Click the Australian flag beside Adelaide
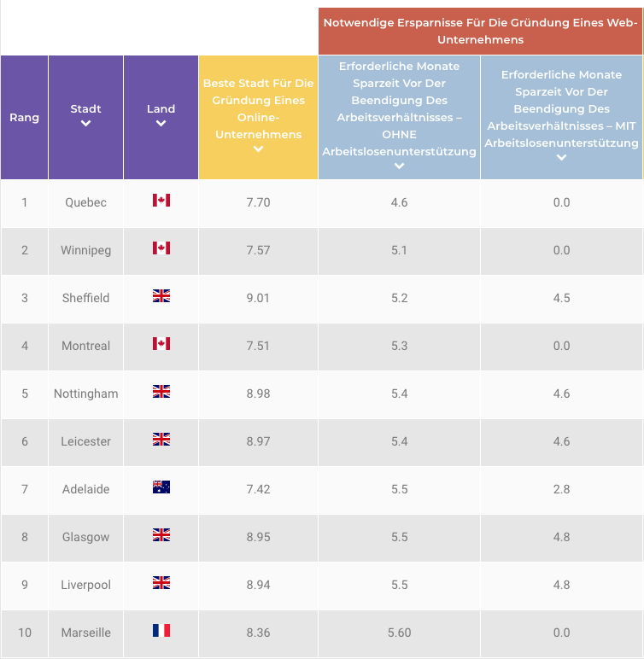This screenshot has height=659, width=644. click(161, 487)
